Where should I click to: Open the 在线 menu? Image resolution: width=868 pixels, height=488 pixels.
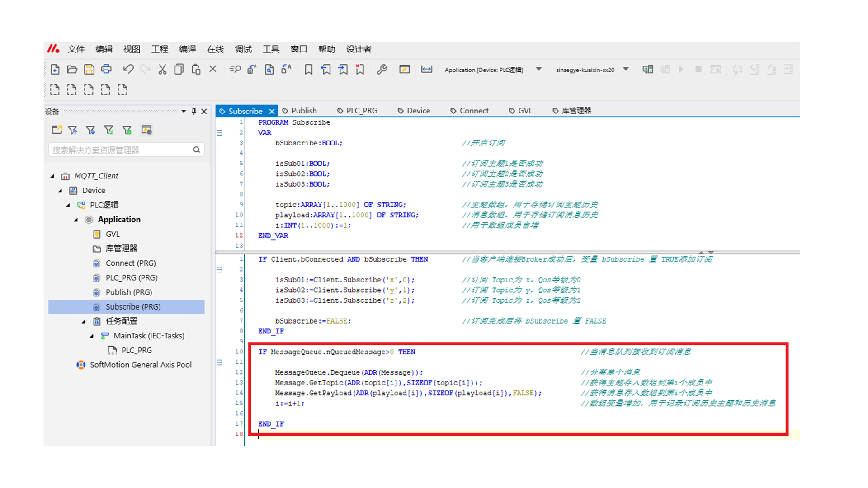coord(215,49)
